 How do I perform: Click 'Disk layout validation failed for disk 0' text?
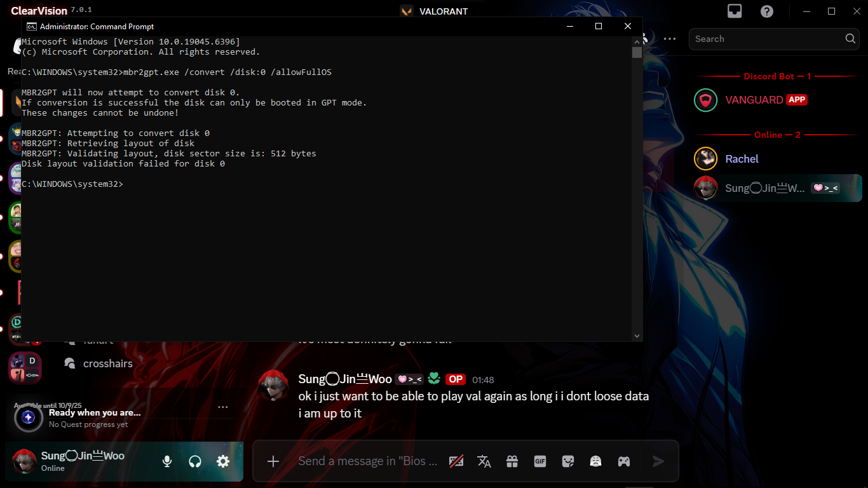click(123, 164)
